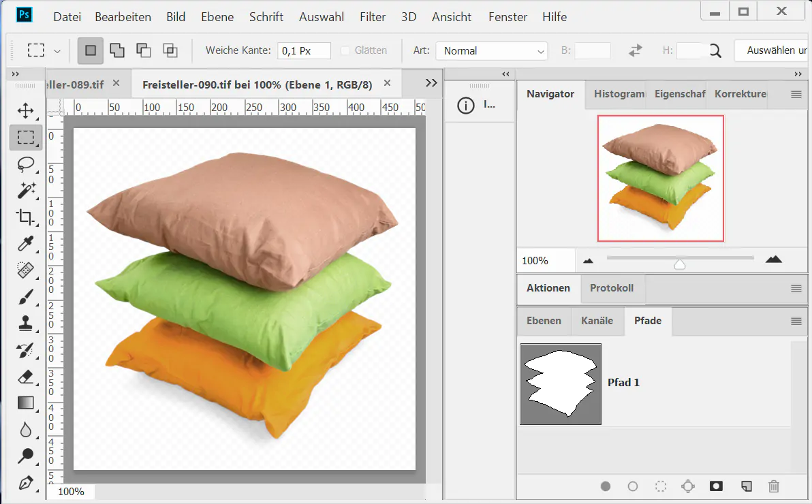Screen dimensions: 812x504
Task: Click the delete path trash icon
Action: [773, 486]
